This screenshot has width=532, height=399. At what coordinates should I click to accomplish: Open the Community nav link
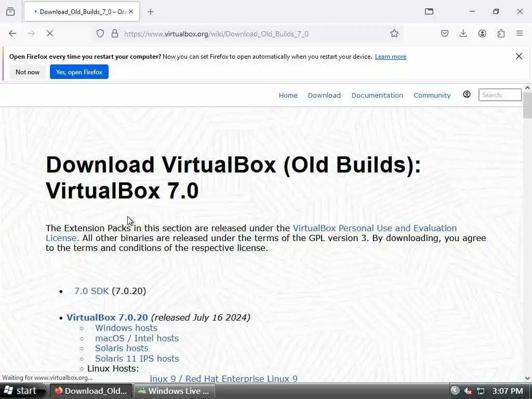[432, 96]
